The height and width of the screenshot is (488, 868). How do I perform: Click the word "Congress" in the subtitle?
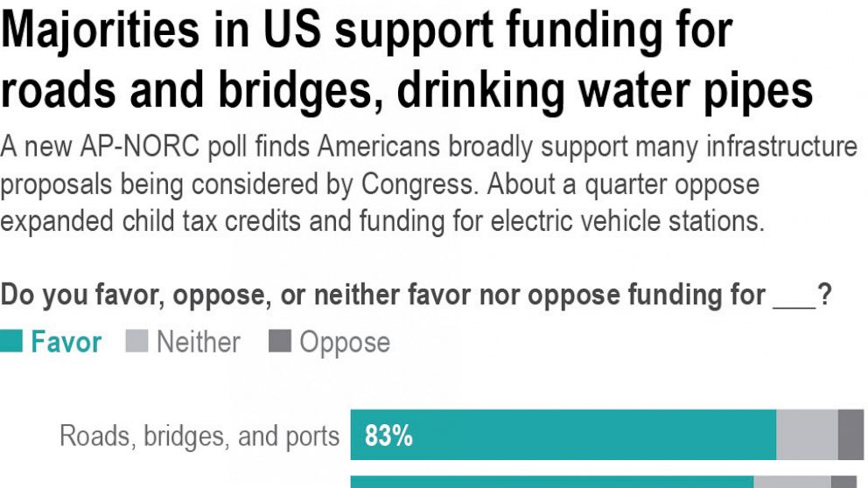(423, 185)
